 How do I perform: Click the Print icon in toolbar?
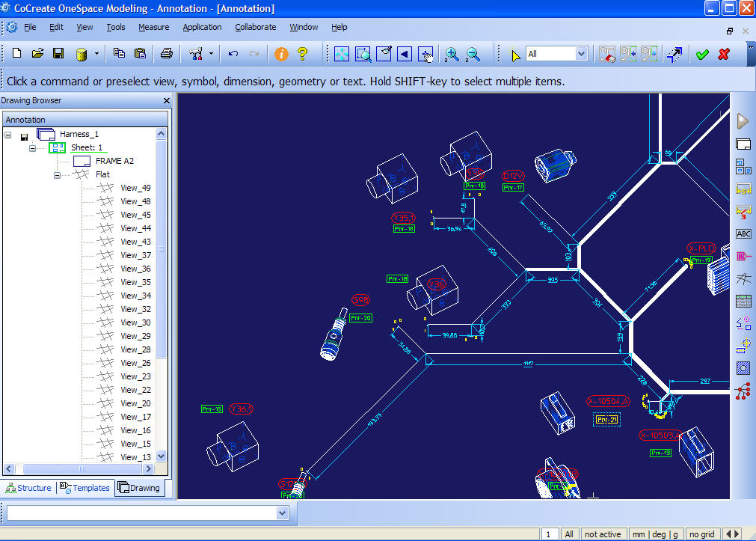click(167, 54)
